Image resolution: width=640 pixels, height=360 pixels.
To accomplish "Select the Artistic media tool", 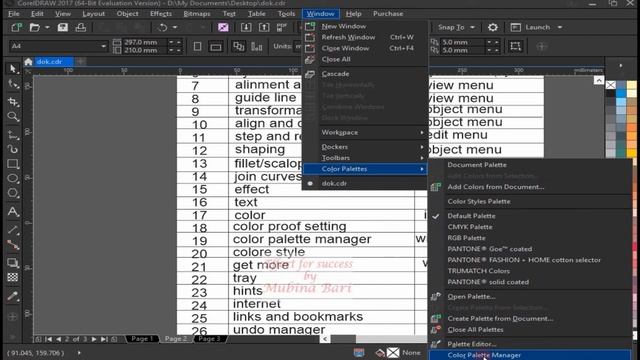I will tap(13, 149).
